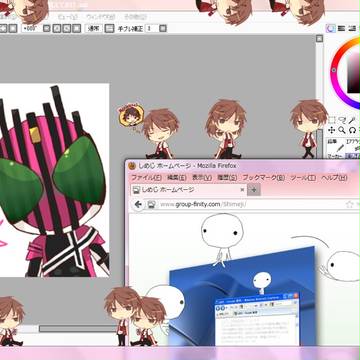Open the ブックマーク menu in Firefox
Viewport: 360px width, 360px height.
coord(263,178)
